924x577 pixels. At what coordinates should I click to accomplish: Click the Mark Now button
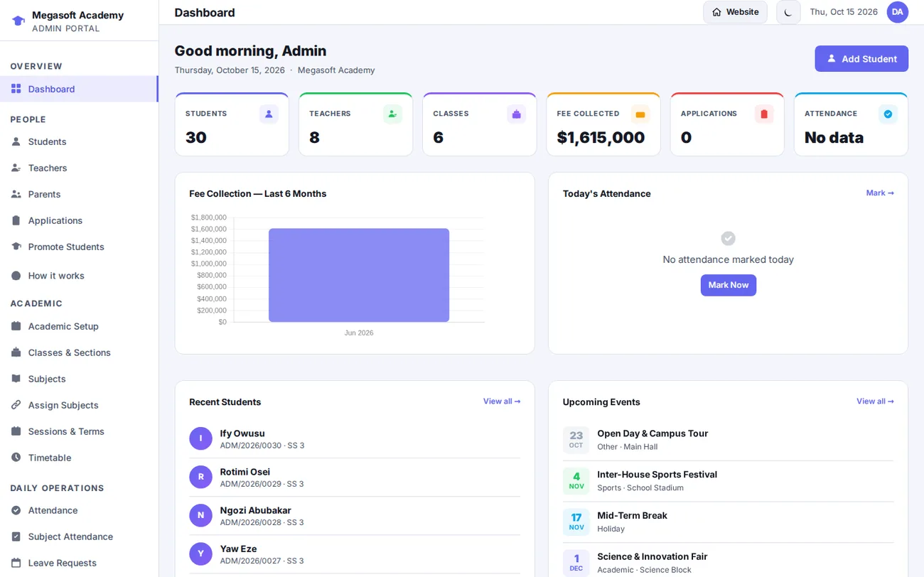[x=729, y=285]
